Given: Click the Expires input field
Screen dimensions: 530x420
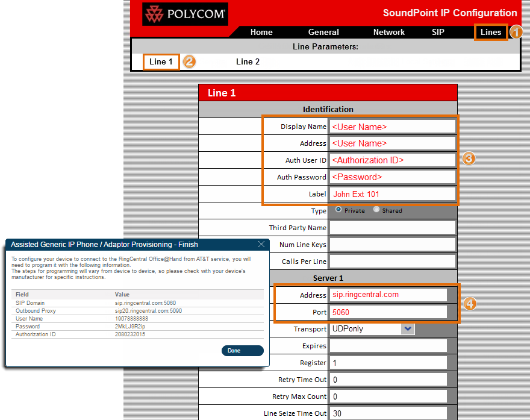Looking at the screenshot, I should click(x=388, y=346).
